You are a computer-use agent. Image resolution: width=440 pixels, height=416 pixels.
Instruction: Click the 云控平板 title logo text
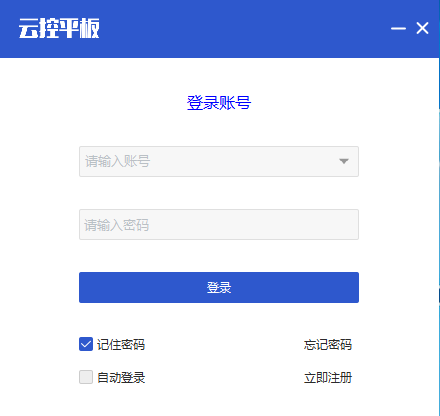[x=59, y=28]
